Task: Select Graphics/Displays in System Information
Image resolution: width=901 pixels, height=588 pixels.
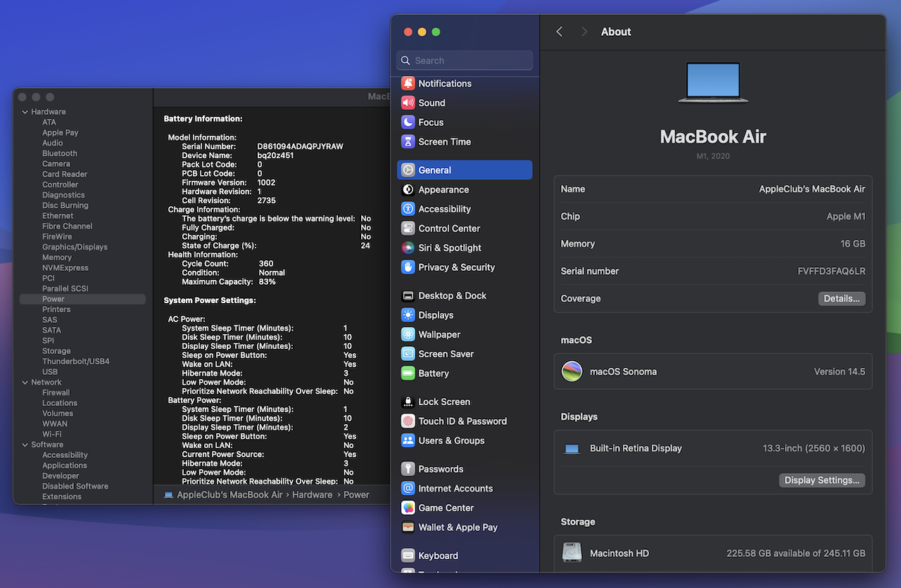Action: click(x=75, y=247)
